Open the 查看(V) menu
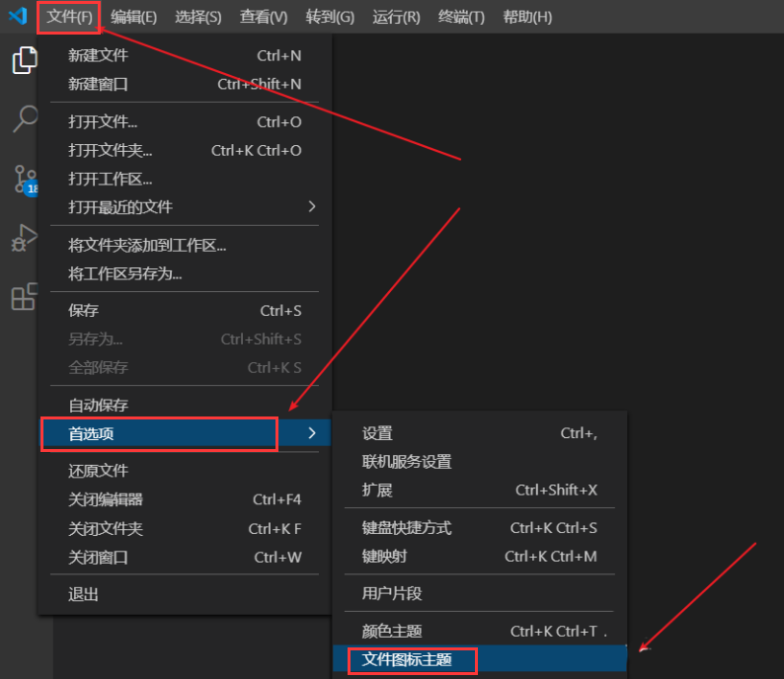 [264, 17]
